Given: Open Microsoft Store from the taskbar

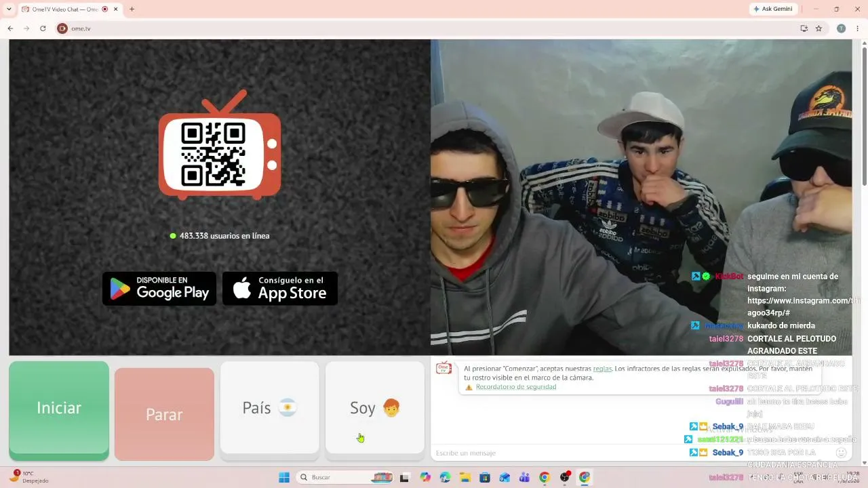Looking at the screenshot, I should coord(485,477).
